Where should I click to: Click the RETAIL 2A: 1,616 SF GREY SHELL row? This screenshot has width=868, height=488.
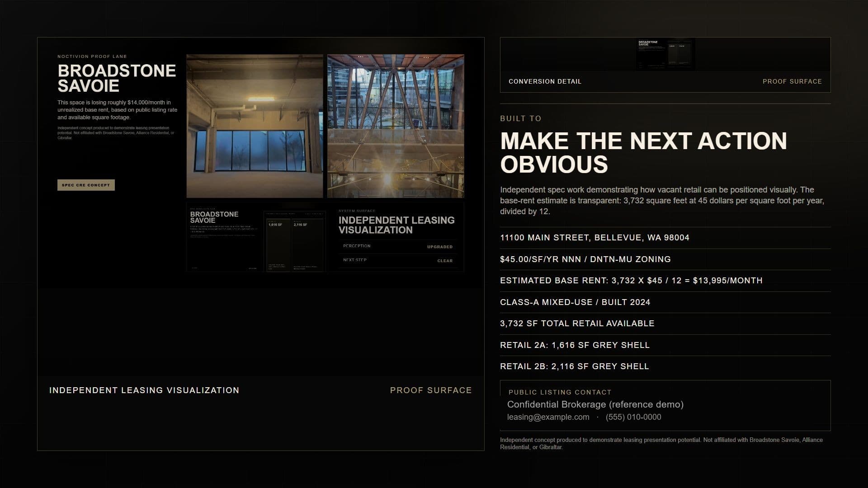[x=665, y=345]
